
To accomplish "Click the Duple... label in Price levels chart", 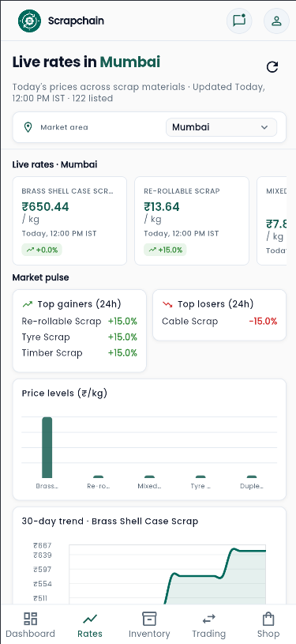I will [252, 486].
